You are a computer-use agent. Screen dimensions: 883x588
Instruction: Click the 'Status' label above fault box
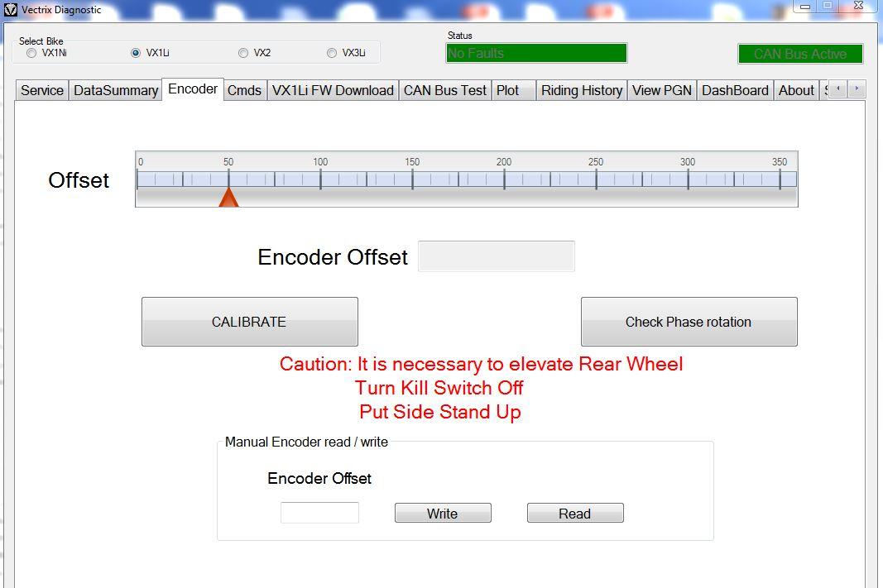pyautogui.click(x=459, y=36)
